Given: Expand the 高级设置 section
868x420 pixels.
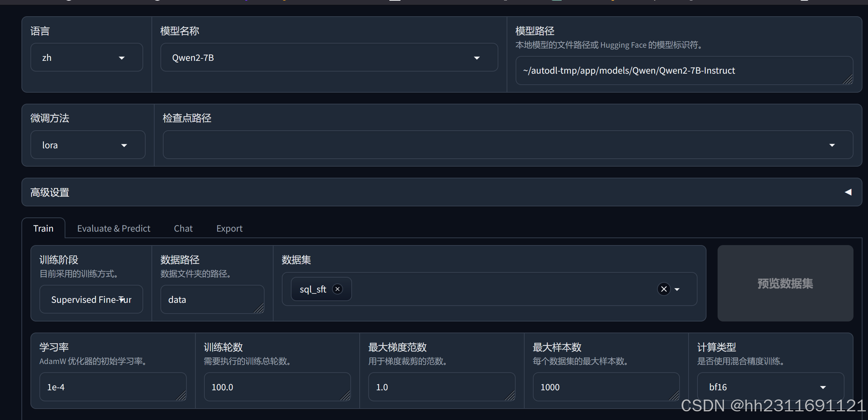Looking at the screenshot, I should click(442, 192).
